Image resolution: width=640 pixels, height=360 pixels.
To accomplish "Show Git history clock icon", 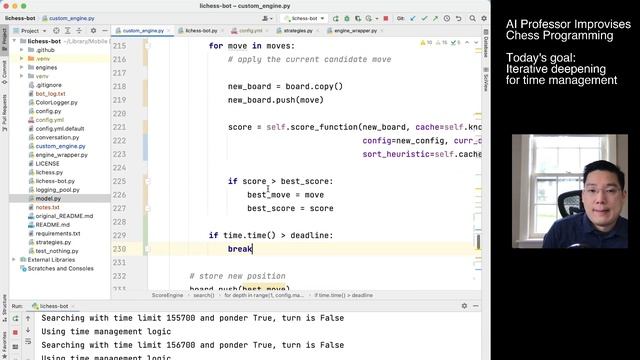I will (447, 18).
